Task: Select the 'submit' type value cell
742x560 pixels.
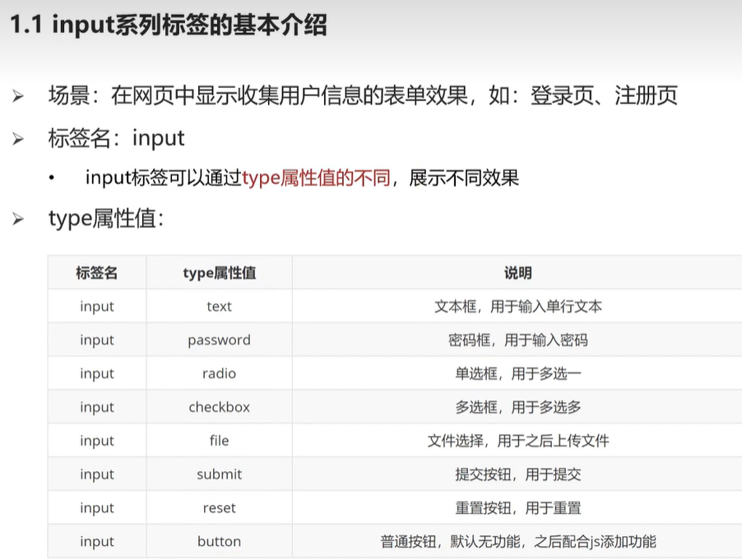Action: 219,474
